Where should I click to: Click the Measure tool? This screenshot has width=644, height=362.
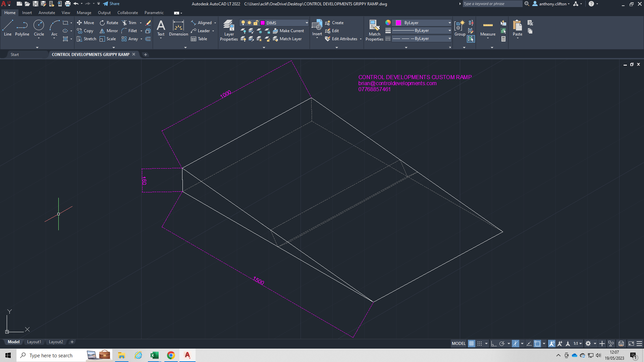tap(488, 28)
